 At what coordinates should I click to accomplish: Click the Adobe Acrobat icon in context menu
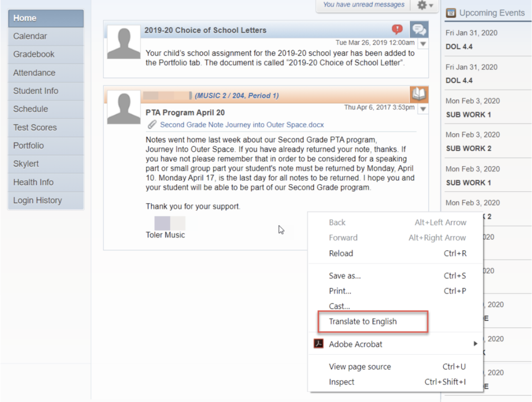(319, 344)
